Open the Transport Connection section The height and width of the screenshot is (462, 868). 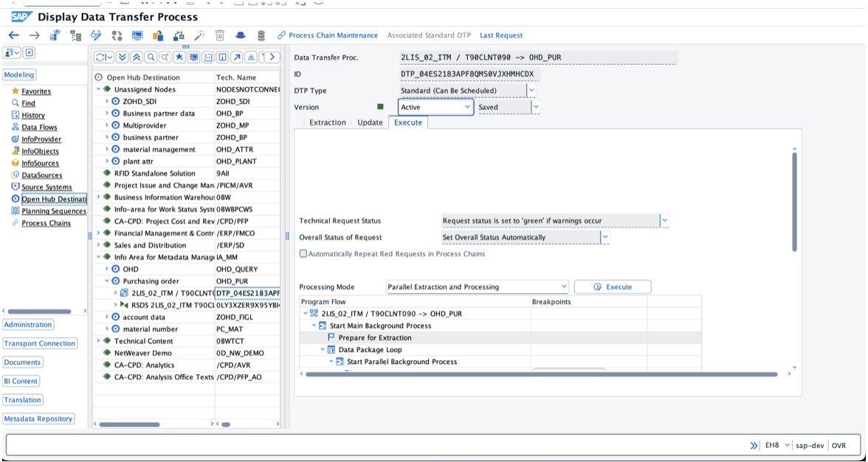pos(39,344)
